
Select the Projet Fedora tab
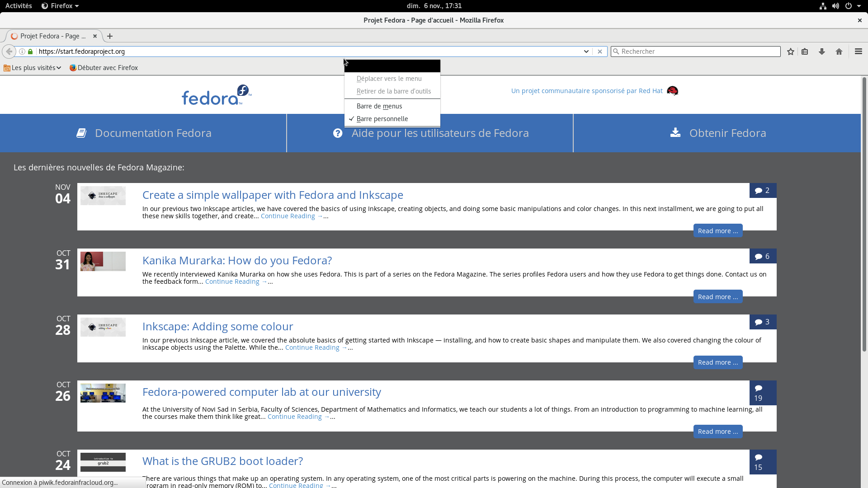[x=52, y=36]
